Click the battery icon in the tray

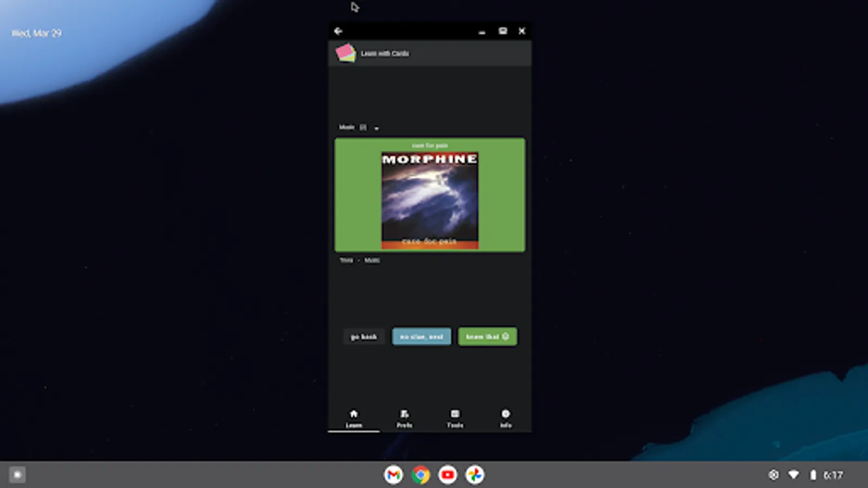[x=813, y=475]
